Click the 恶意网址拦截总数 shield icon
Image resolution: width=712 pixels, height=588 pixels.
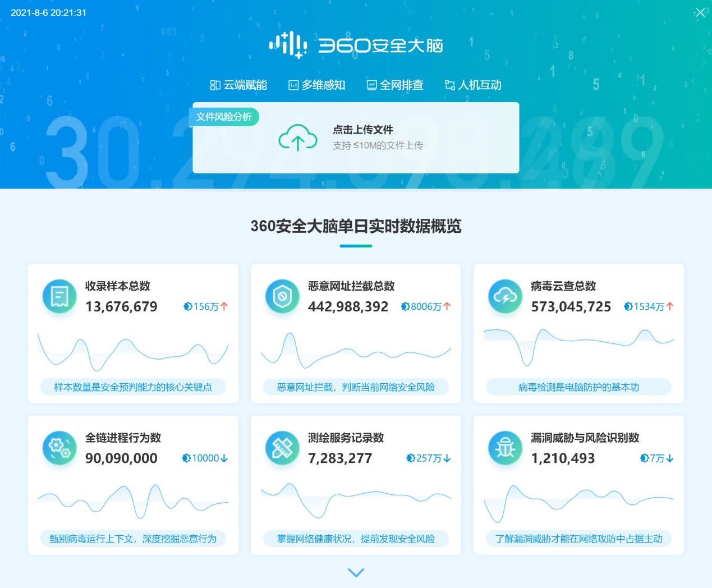point(282,296)
